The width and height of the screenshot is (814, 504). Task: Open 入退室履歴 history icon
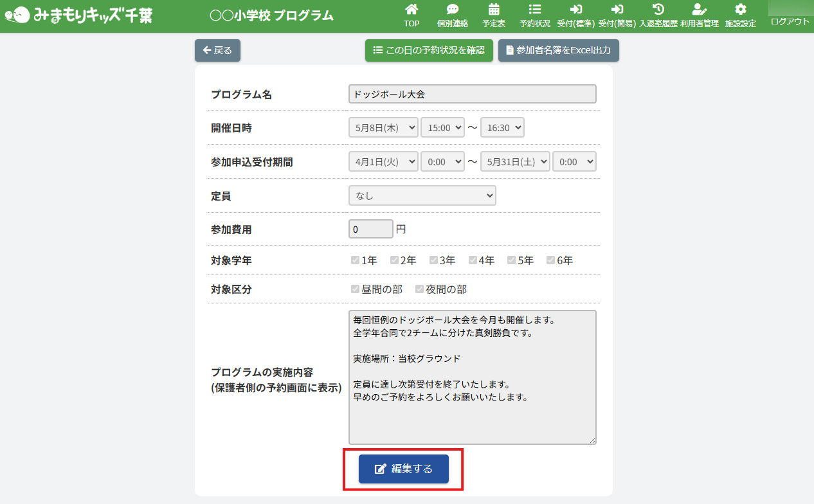(x=658, y=10)
